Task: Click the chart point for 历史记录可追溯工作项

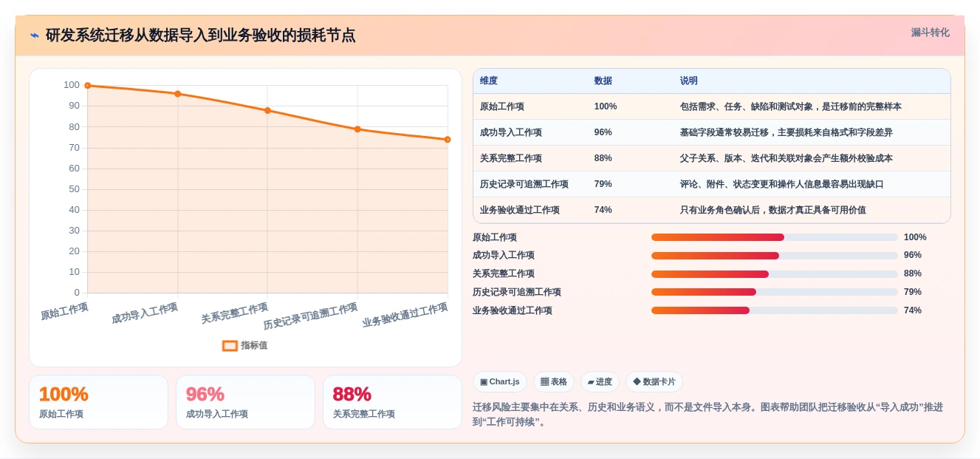Action: 357,129
